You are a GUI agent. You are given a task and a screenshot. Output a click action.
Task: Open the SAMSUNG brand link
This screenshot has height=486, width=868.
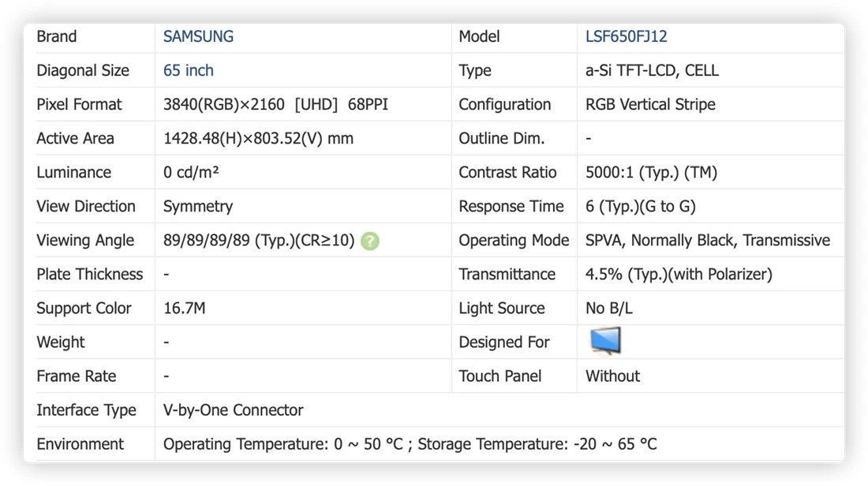(198, 36)
